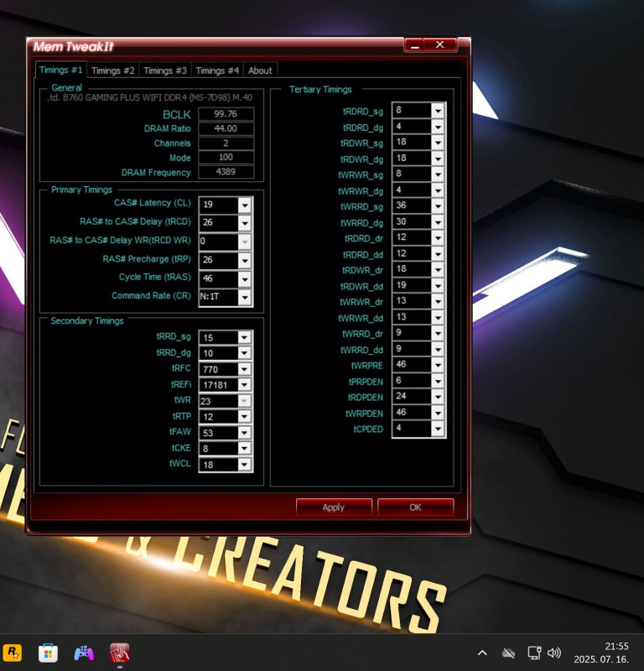
Task: Open tRDRD_dd dropdown arrow
Action: (438, 254)
